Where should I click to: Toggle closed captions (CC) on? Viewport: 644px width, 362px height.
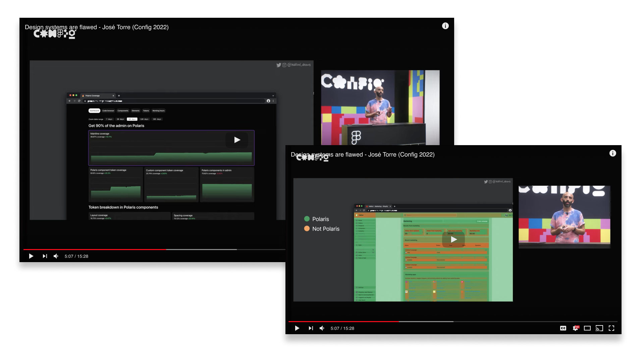[x=563, y=328]
